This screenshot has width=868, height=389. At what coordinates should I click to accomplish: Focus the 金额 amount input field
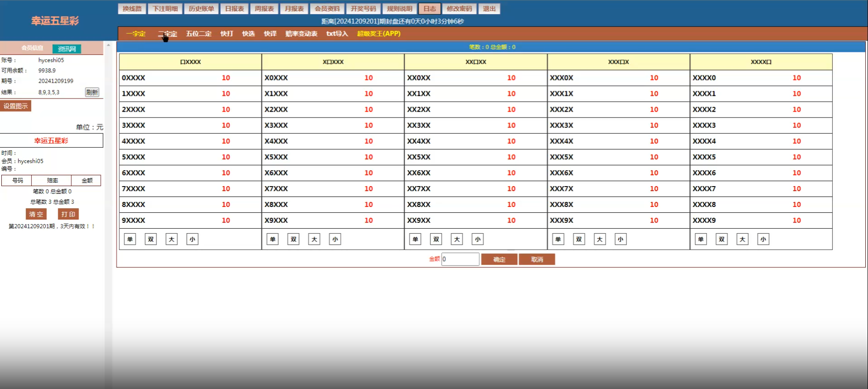click(460, 259)
